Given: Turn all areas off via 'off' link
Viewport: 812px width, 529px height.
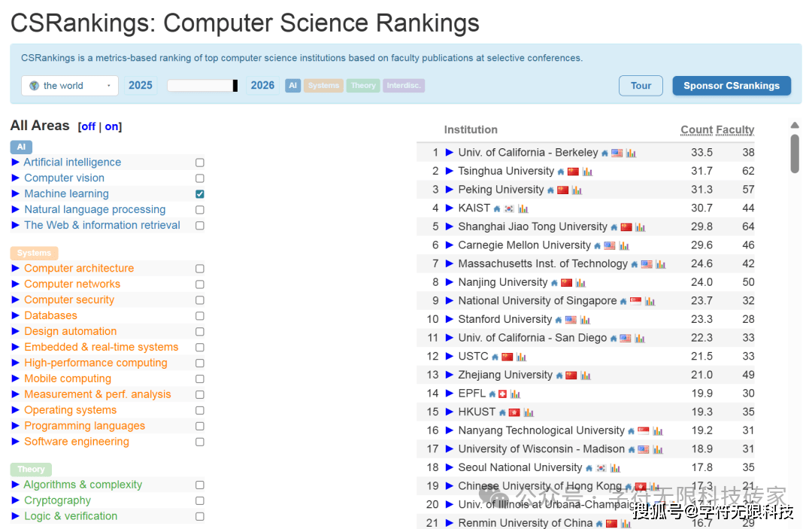Looking at the screenshot, I should (x=88, y=126).
